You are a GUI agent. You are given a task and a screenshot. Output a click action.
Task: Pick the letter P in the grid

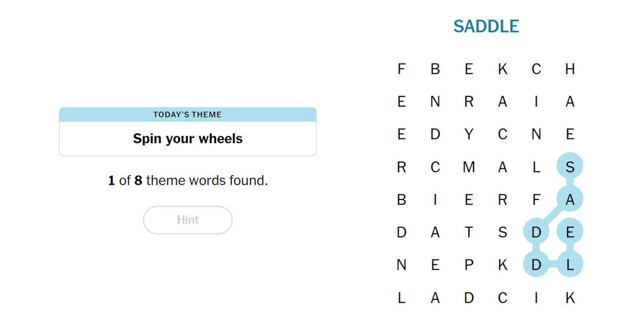[x=469, y=265]
